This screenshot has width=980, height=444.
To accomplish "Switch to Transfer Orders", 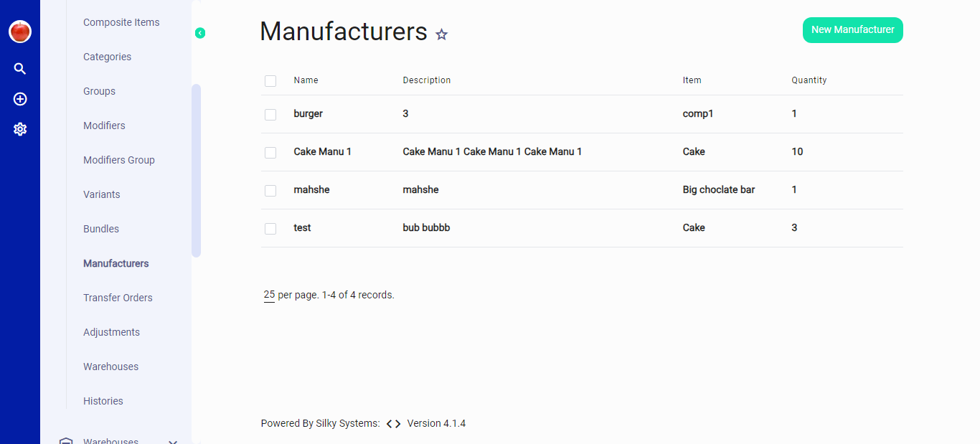I will 118,297.
